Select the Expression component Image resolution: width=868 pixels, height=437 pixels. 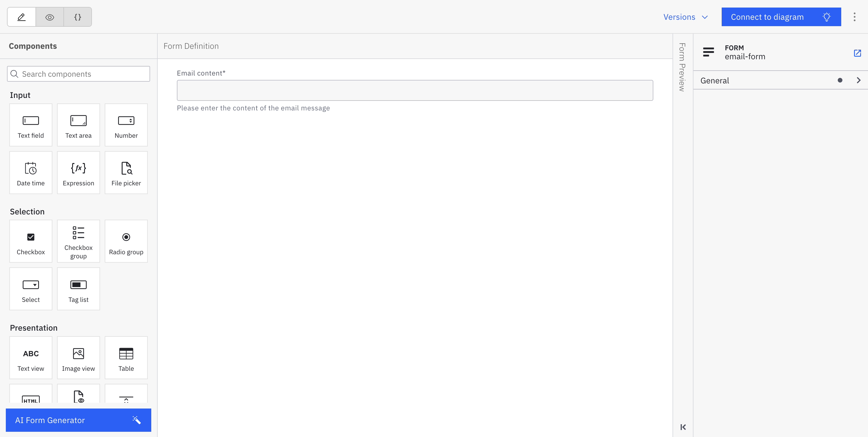[79, 172]
